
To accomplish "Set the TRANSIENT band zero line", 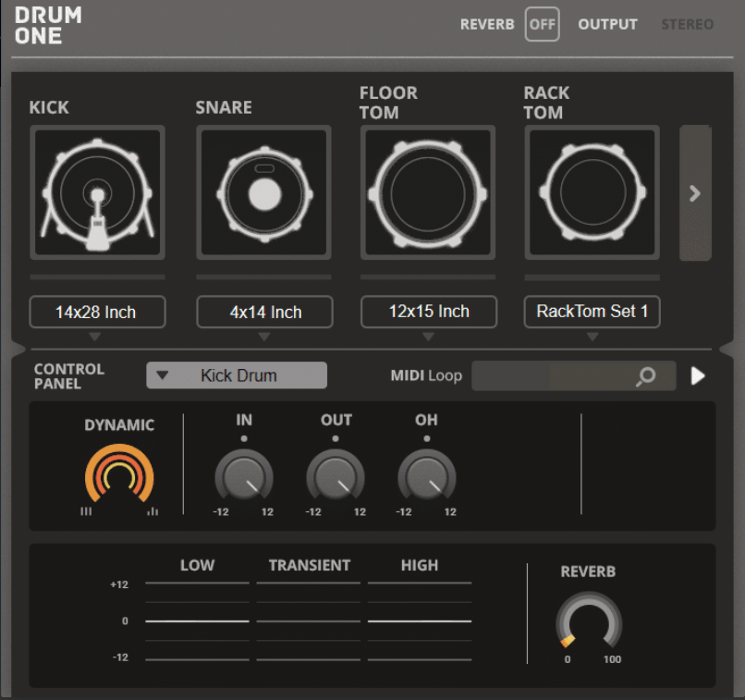I will tap(309, 621).
